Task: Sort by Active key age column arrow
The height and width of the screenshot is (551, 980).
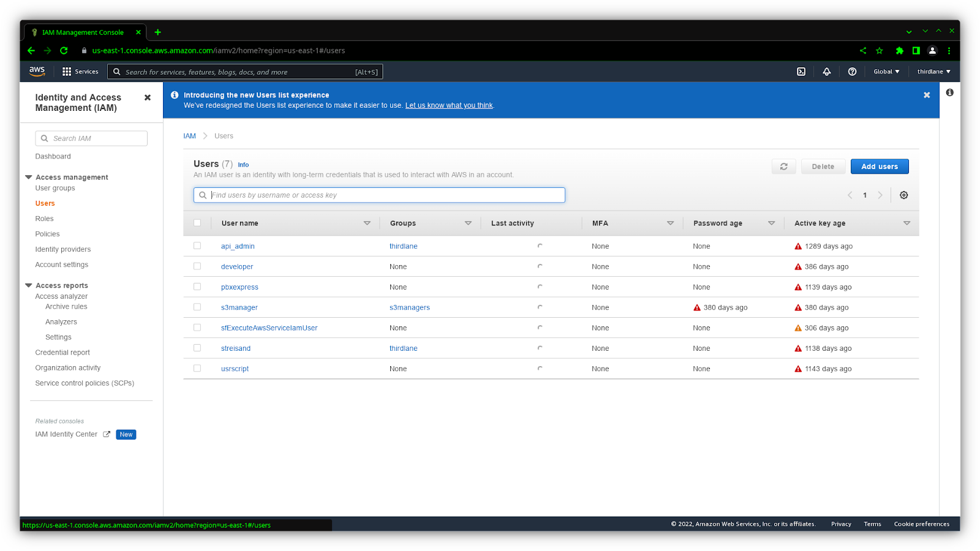Action: (x=907, y=223)
